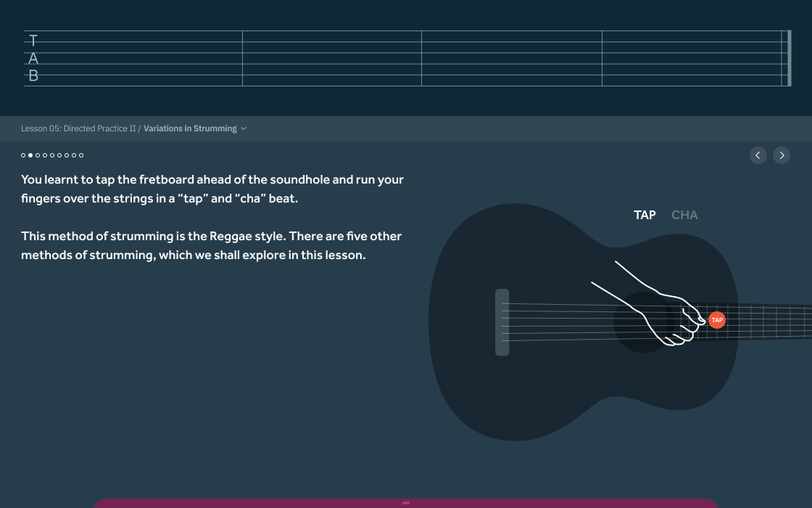Go to the next lesson slide arrow
The image size is (812, 508).
pos(782,155)
